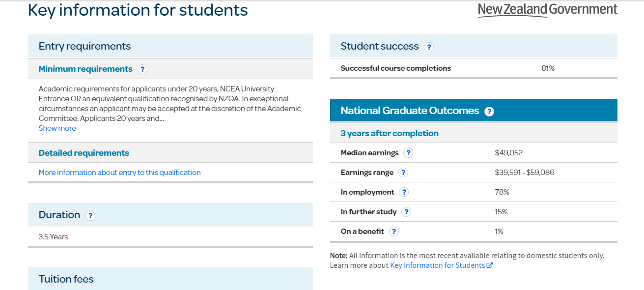Viewport: 644px width, 290px height.
Task: Click the Entry requirements section header
Action: [170, 46]
